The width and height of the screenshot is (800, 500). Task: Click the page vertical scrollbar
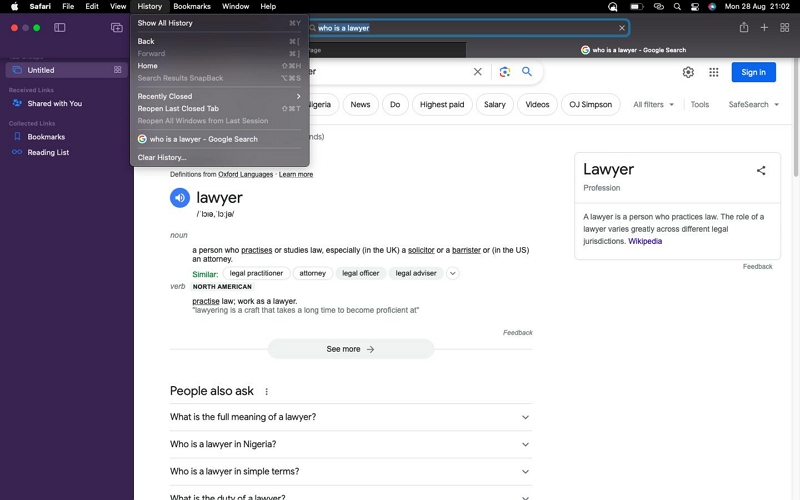click(796, 117)
